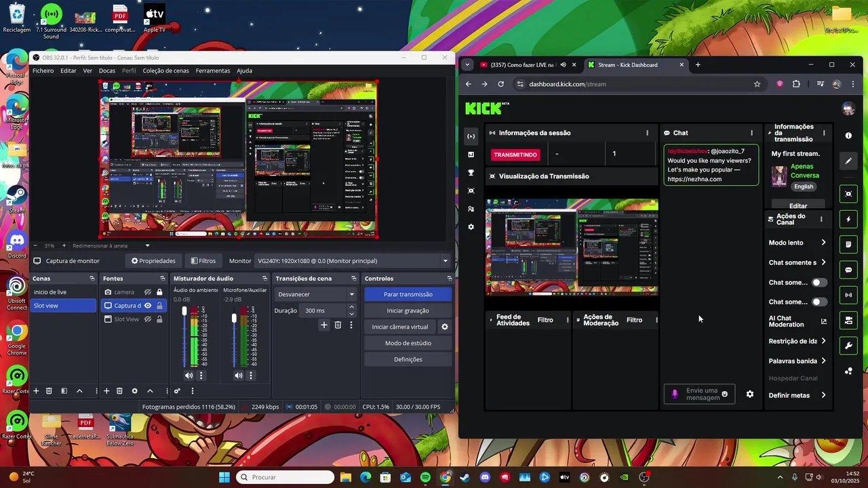Open scene filters icon in Cenas toolbar
The height and width of the screenshot is (488, 868).
pos(64,391)
